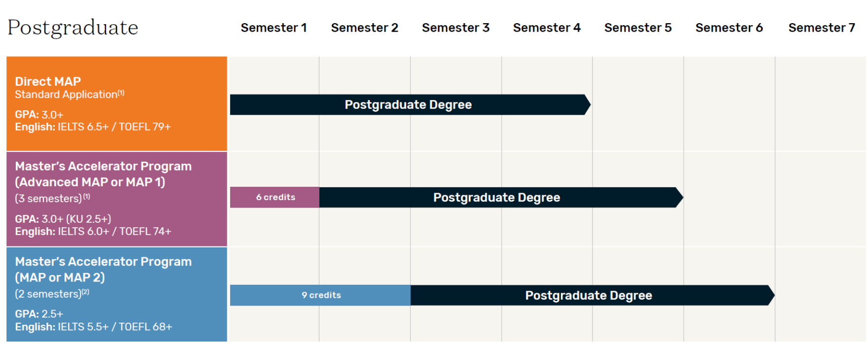Select the blue 9 credits block

tap(320, 295)
